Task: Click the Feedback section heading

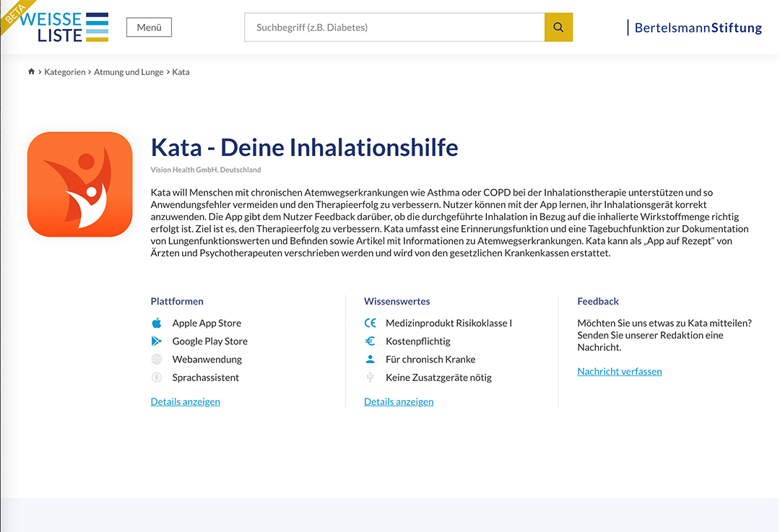Action: 598,301
